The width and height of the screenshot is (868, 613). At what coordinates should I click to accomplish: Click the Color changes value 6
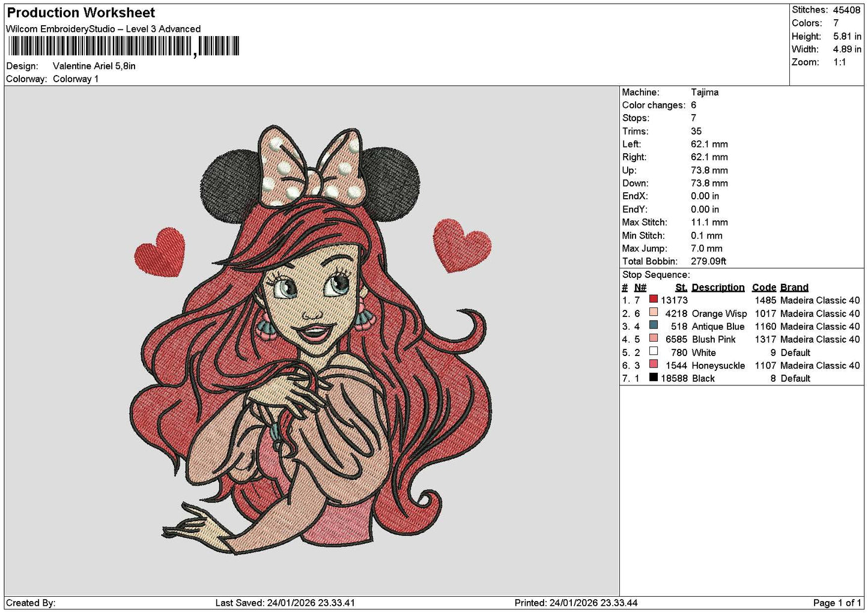tap(693, 105)
